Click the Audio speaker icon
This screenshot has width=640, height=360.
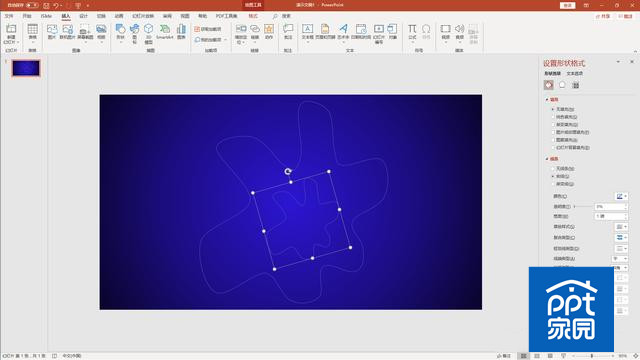click(x=460, y=29)
